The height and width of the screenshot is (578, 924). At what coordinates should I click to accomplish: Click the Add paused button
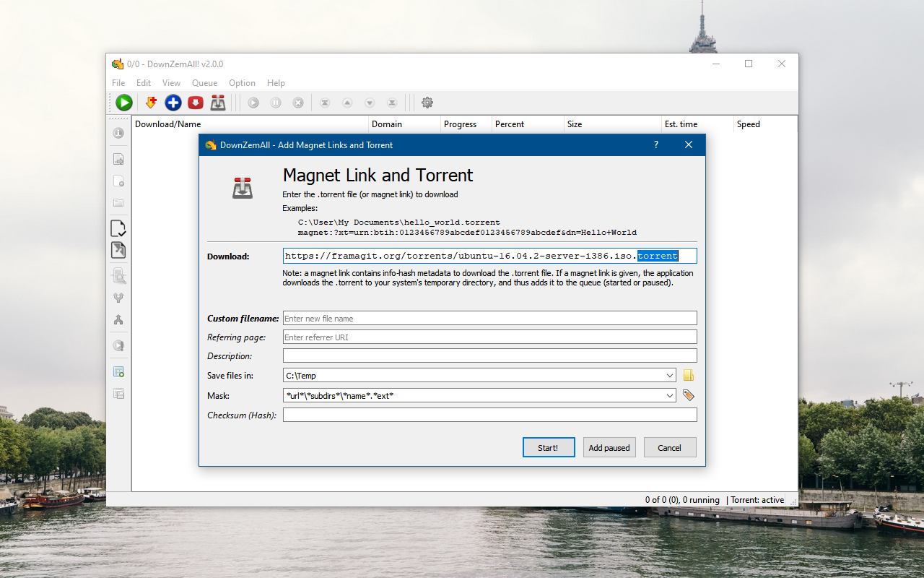pyautogui.click(x=609, y=447)
